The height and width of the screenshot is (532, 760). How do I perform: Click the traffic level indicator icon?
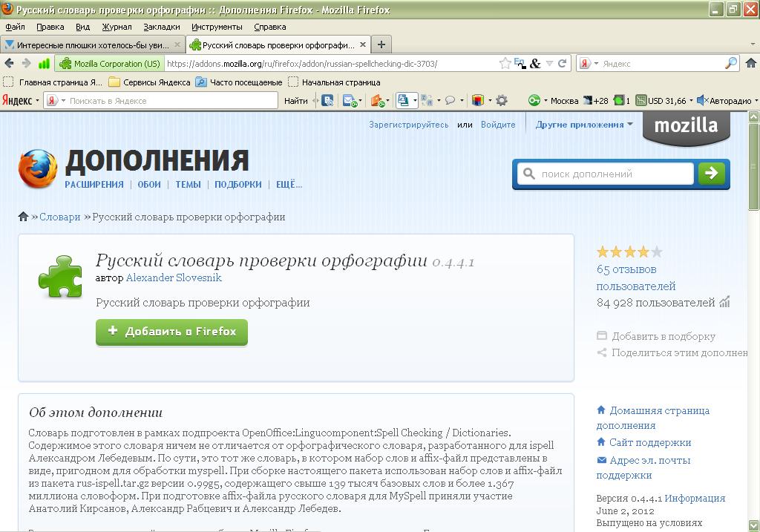tap(618, 100)
